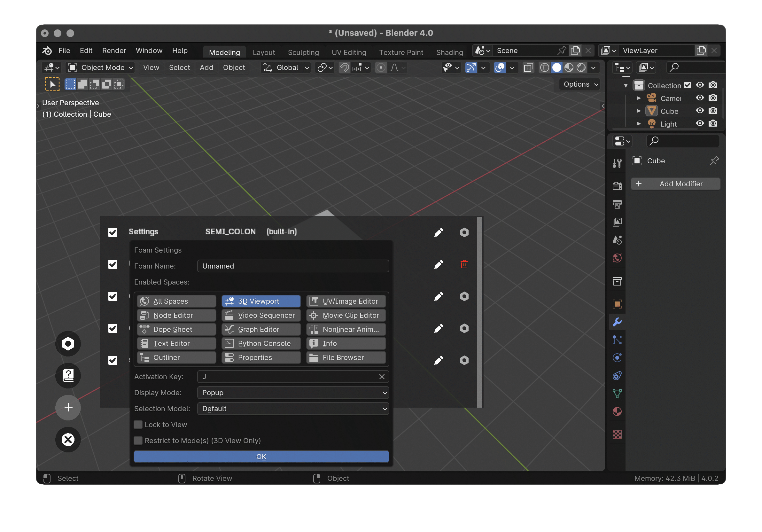Open the Render menu
Screen dimensions: 762x532
click(114, 51)
